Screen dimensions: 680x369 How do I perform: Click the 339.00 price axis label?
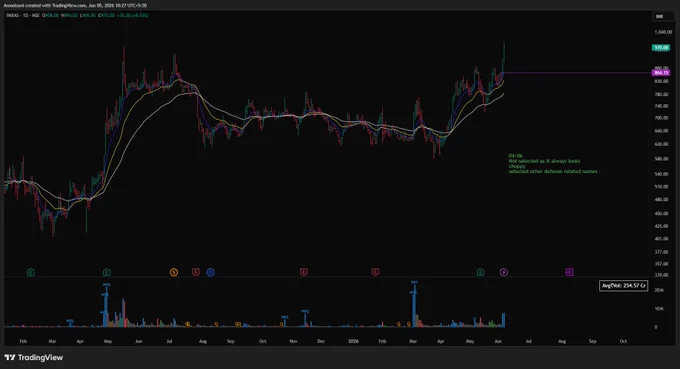click(x=661, y=275)
